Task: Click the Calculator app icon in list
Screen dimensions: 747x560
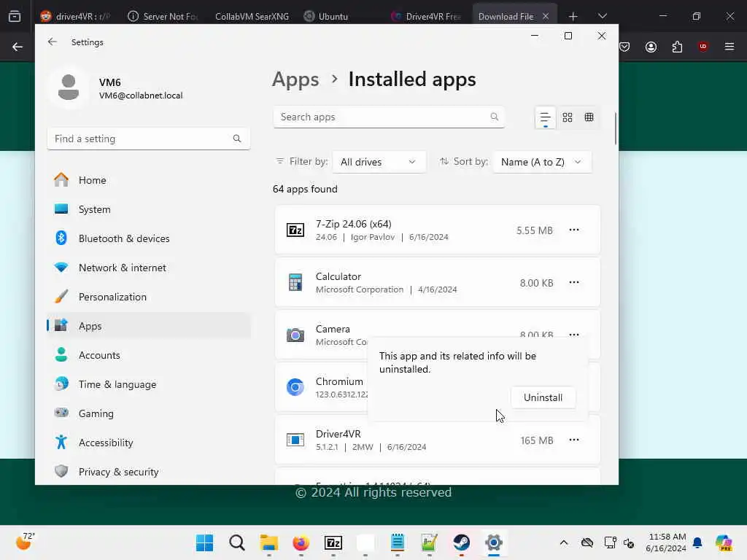Action: pos(295,282)
